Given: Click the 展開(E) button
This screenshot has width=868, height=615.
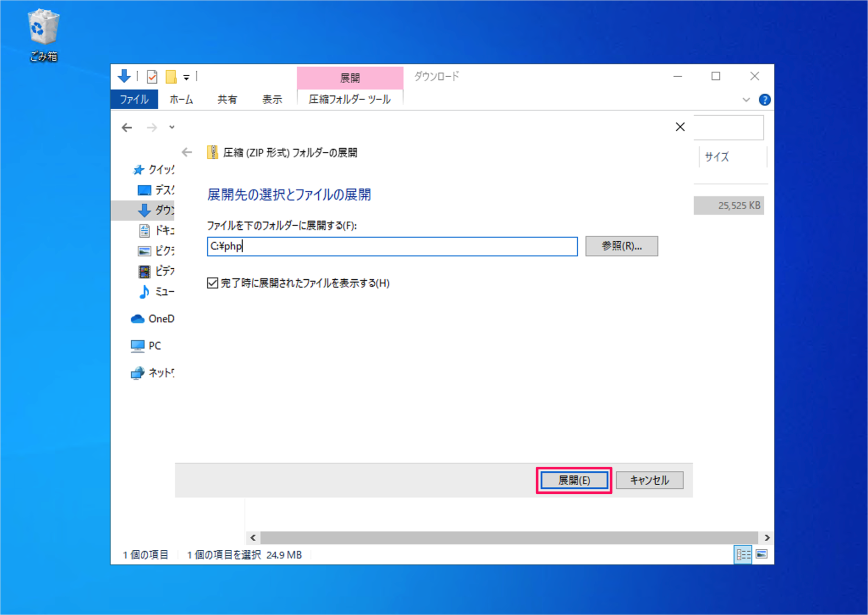Looking at the screenshot, I should 574,480.
